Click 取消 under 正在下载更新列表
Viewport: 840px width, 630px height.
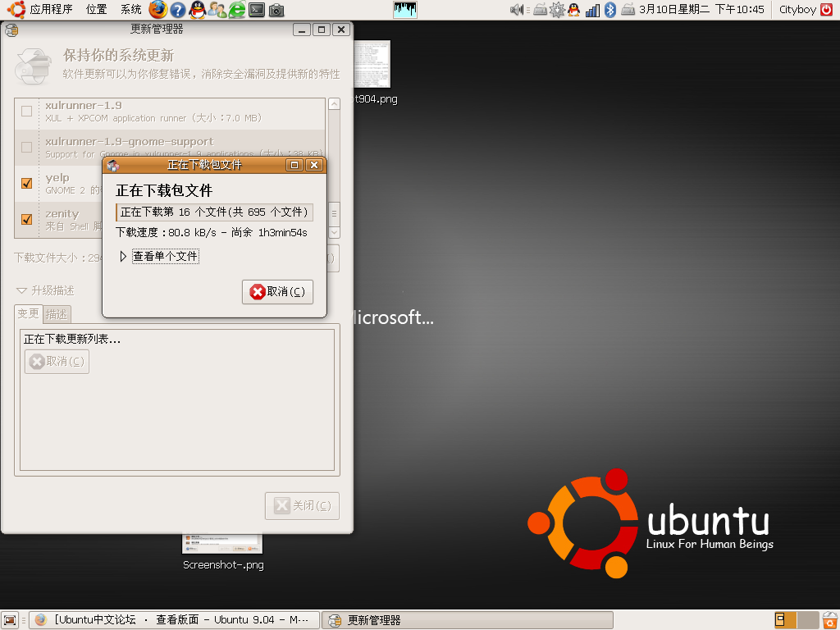[57, 362]
